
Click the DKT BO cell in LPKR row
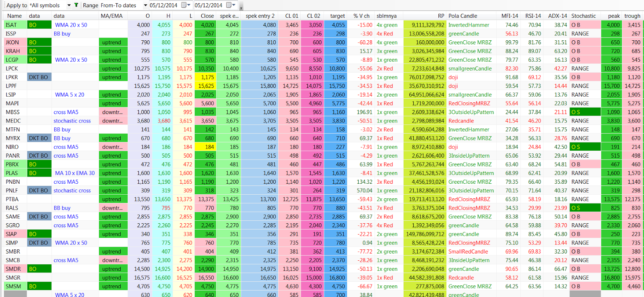(x=39, y=77)
